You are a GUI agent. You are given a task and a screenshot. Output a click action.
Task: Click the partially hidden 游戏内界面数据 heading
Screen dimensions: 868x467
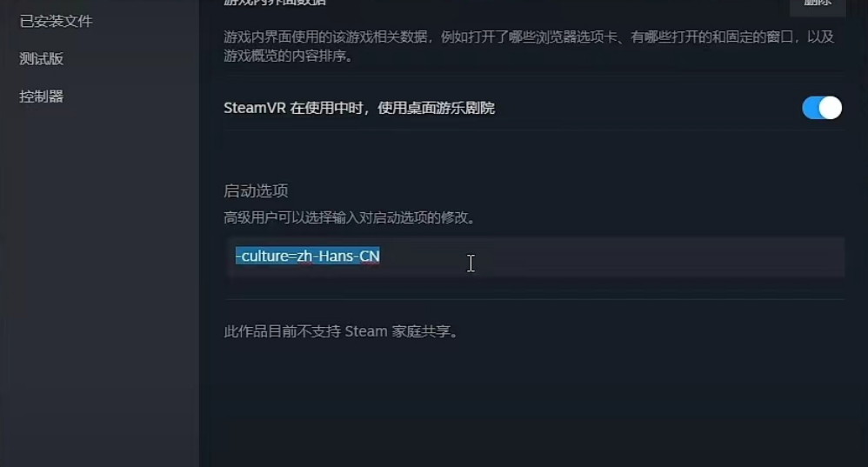(x=275, y=3)
